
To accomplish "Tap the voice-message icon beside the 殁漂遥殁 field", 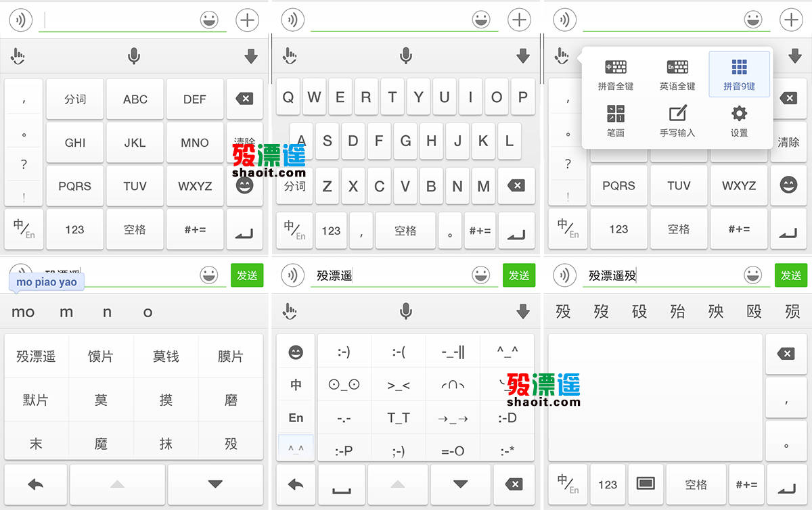I will point(565,275).
